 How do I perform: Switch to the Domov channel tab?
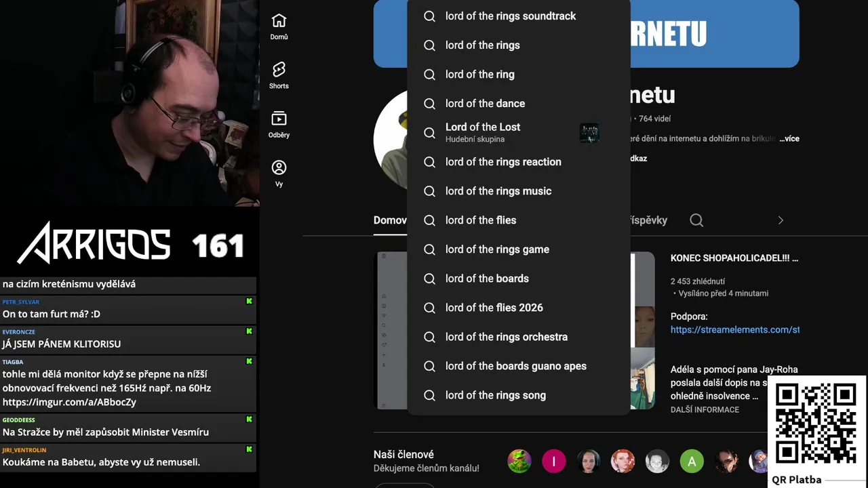(x=390, y=220)
